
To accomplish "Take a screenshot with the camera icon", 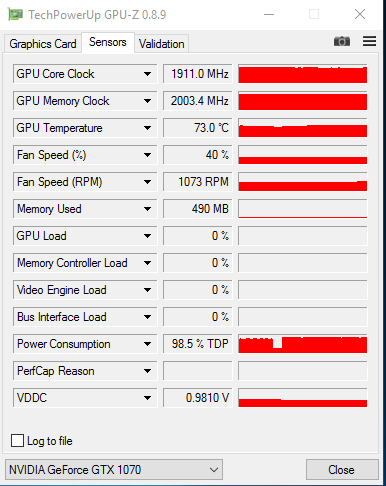I will coord(342,41).
